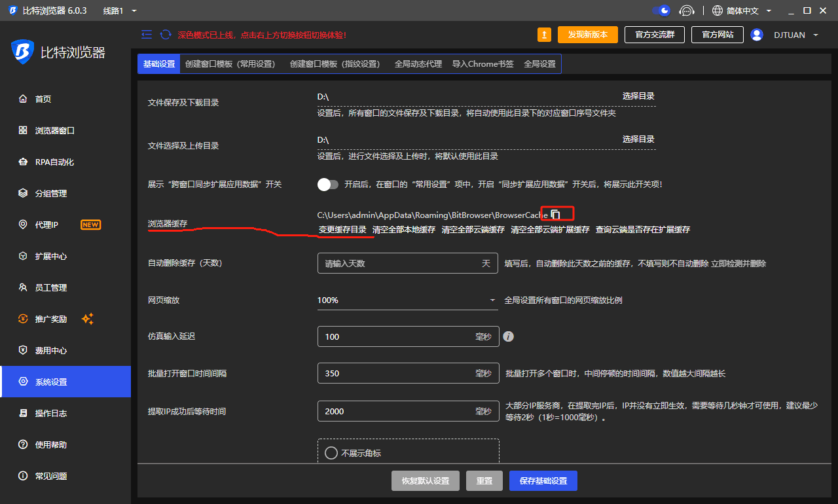Open the 官方交流群 button

tap(655, 35)
